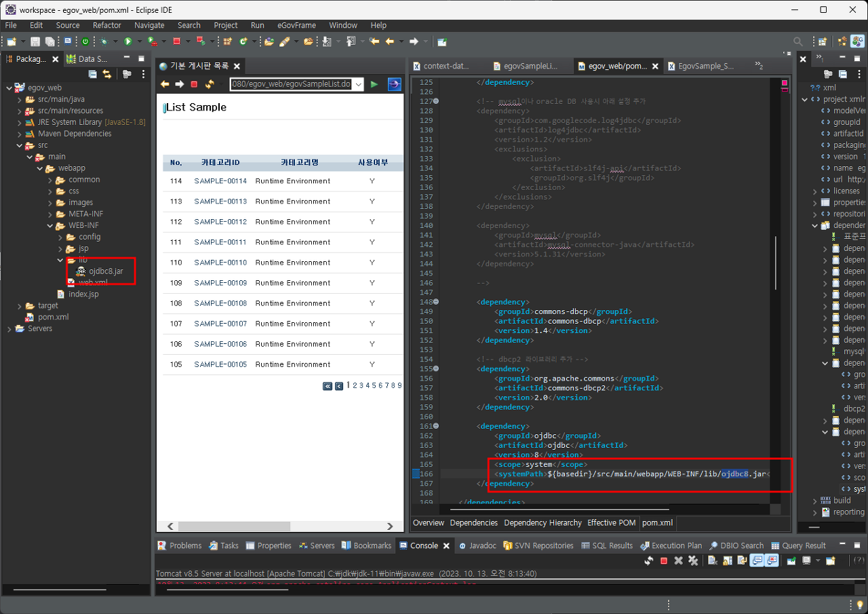
Task: Select ojdbc8.jar in Package Explorer
Action: (x=100, y=271)
